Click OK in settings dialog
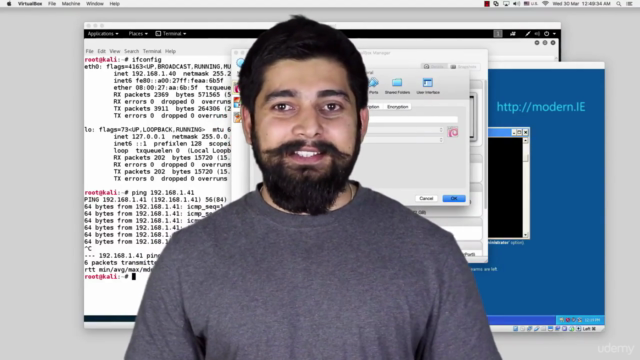This screenshot has width=640, height=360. coord(454,198)
